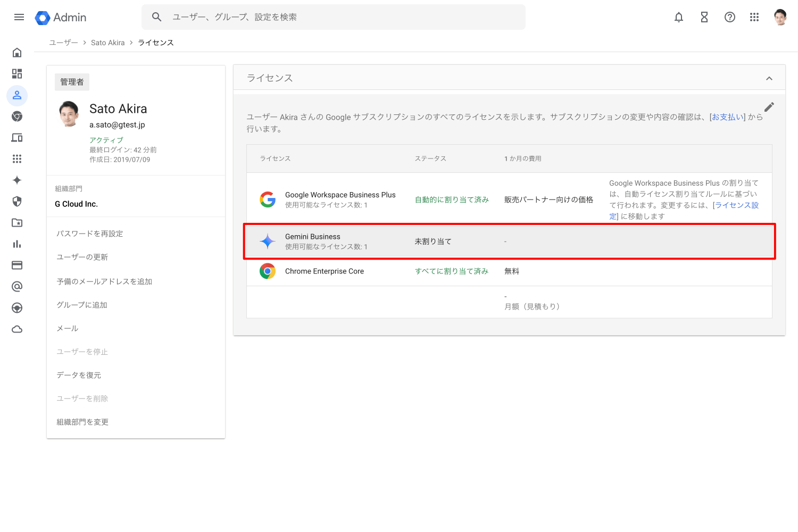798x532 pixels.
Task: Open the Billing card sidebar icon
Action: 17,265
